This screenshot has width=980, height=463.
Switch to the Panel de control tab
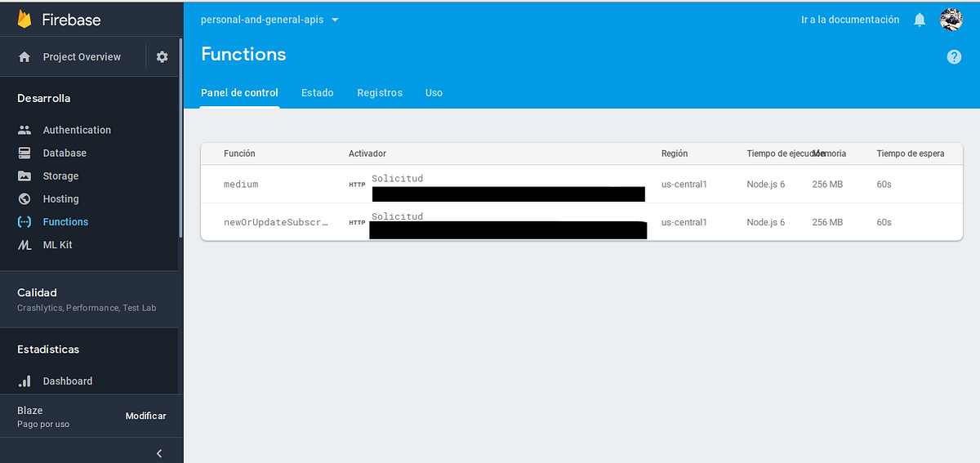(x=239, y=93)
